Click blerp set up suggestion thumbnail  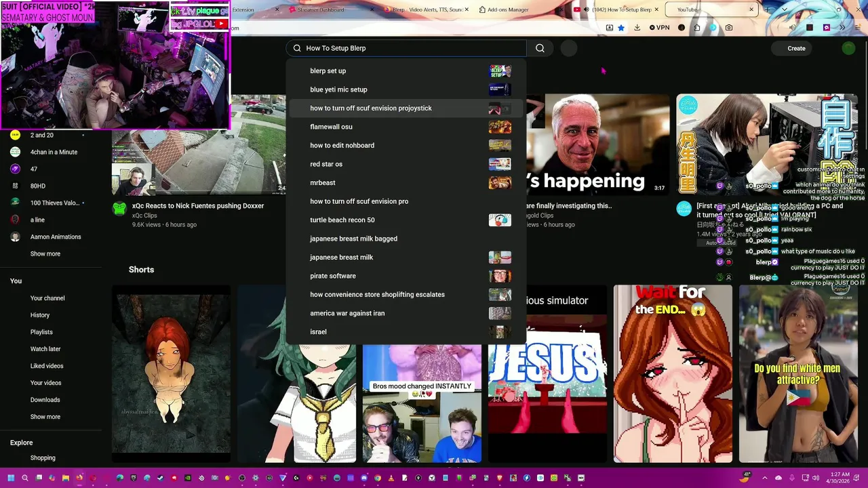tap(500, 70)
